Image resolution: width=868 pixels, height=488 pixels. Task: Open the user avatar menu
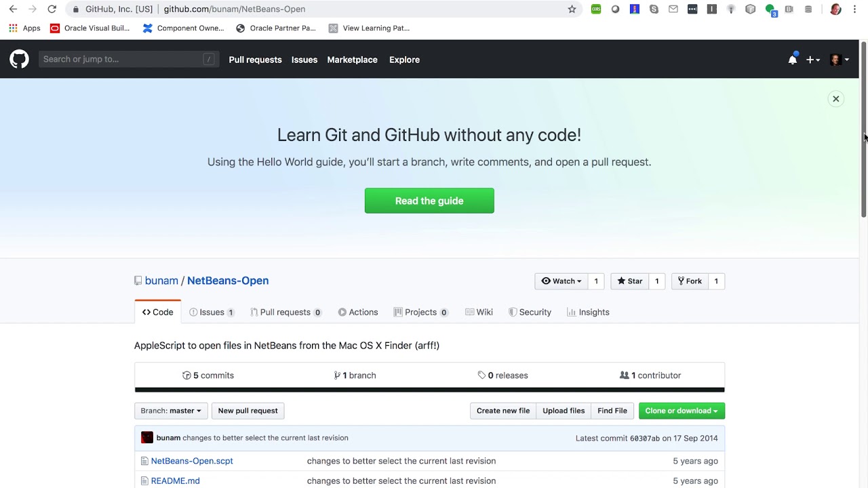[840, 60]
